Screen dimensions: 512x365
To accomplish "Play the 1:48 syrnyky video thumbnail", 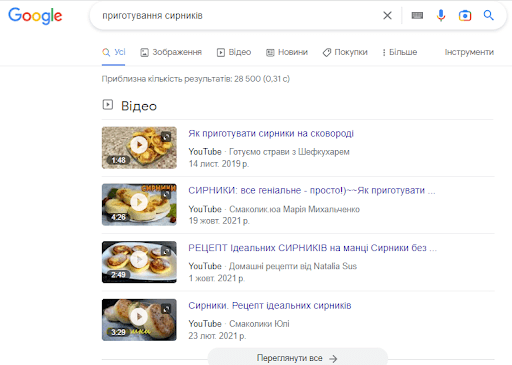I will [x=139, y=148].
